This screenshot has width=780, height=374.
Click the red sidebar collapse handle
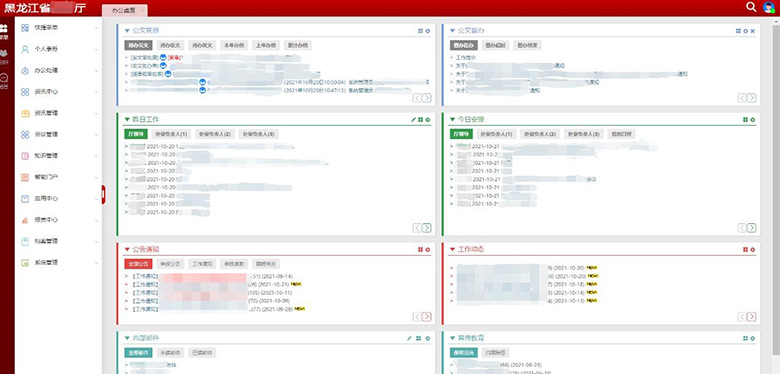click(103, 194)
